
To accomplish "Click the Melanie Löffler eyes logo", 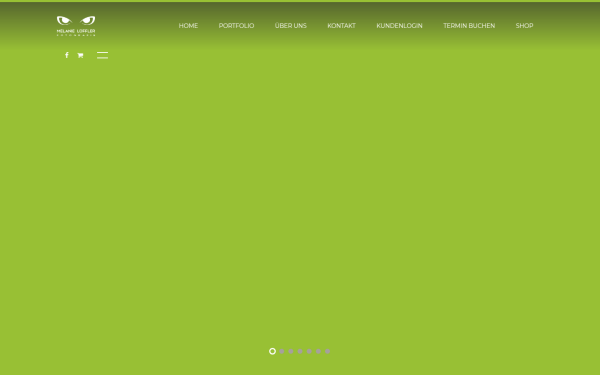I will point(76,26).
